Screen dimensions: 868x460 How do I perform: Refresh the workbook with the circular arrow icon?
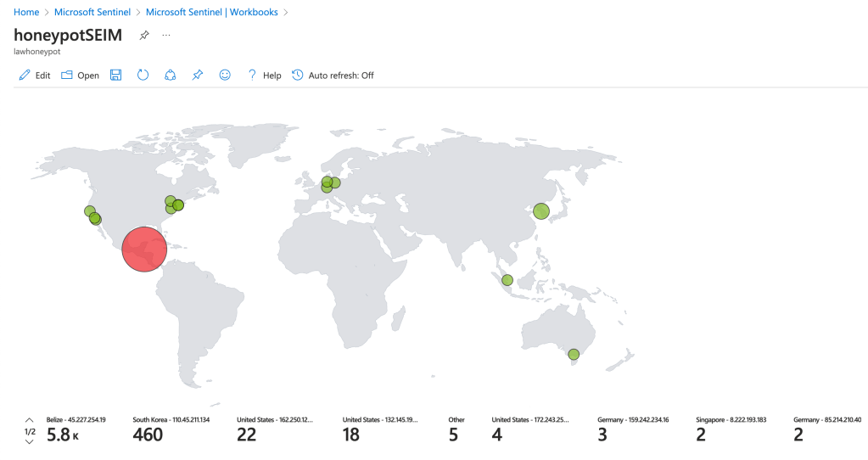(x=143, y=76)
